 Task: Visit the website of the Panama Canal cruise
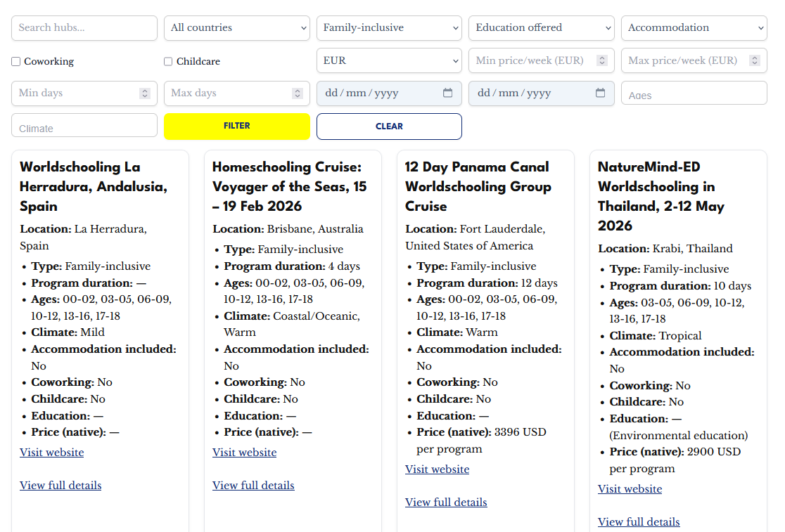click(x=437, y=469)
